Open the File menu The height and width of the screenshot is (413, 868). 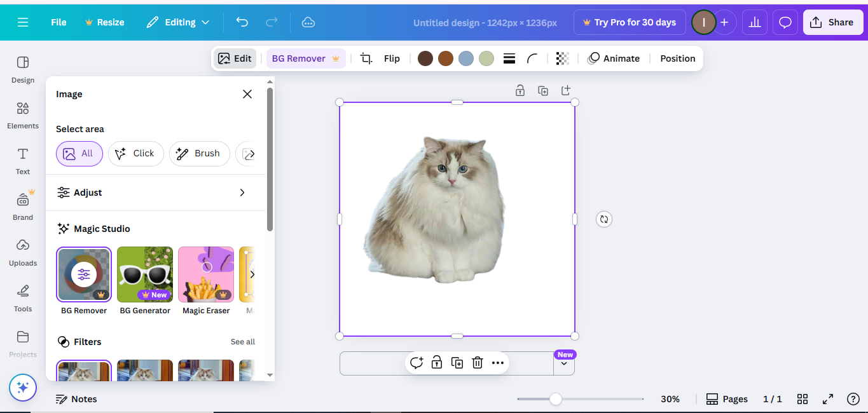[x=58, y=22]
